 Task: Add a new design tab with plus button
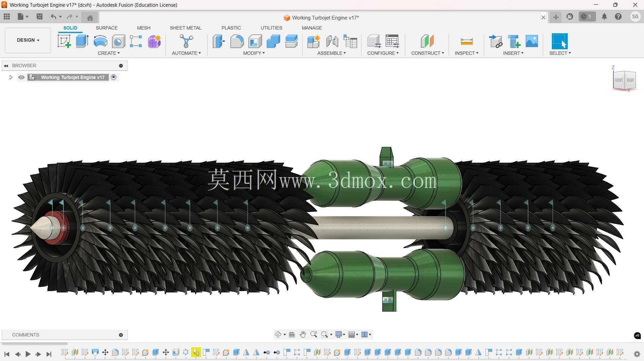click(556, 17)
